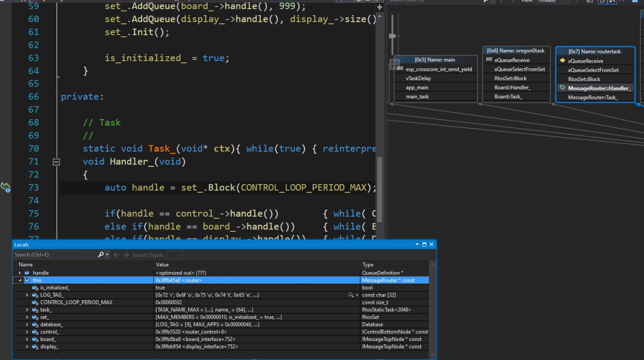
Task: Click the Locals search forward arrow
Action: [126, 255]
